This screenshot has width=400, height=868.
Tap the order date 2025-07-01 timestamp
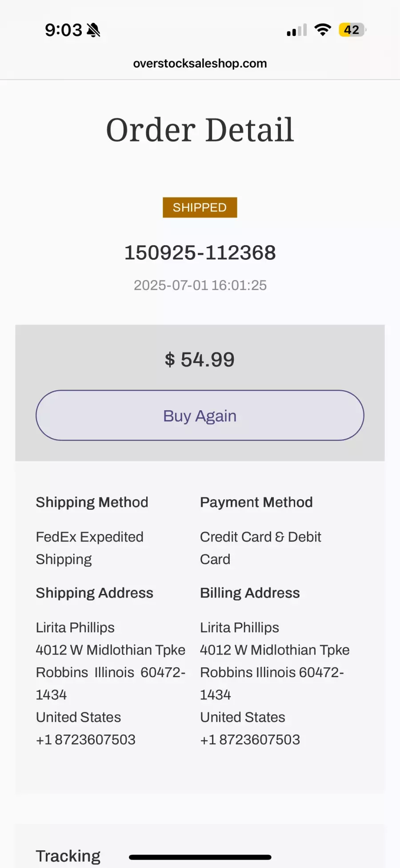point(200,285)
